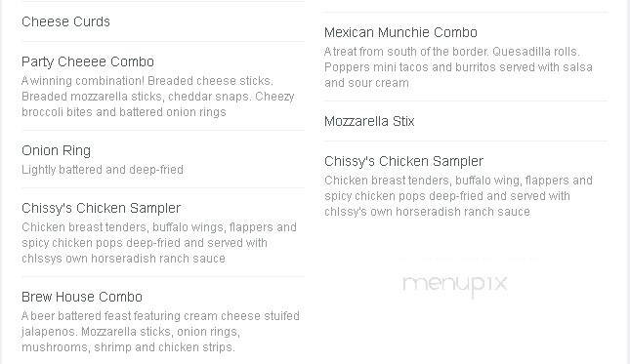The height and width of the screenshot is (364, 630).
Task: Click Chissy's Chicken Sampler in right column
Action: (403, 161)
